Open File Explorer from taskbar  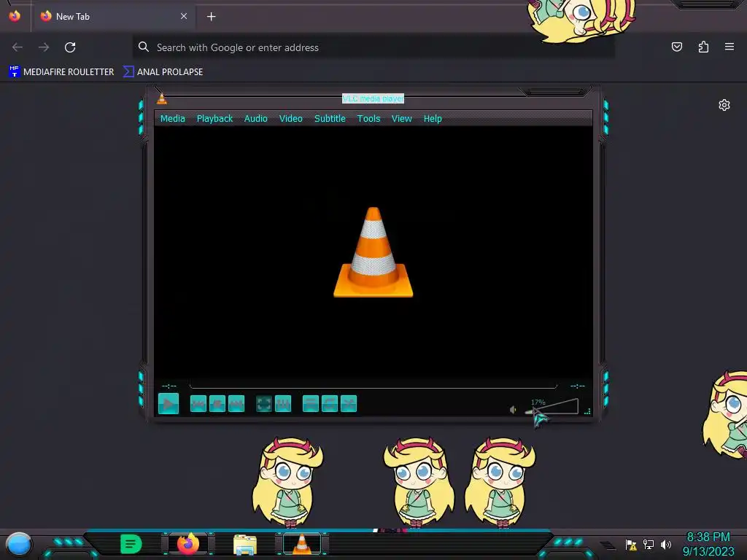pos(245,545)
